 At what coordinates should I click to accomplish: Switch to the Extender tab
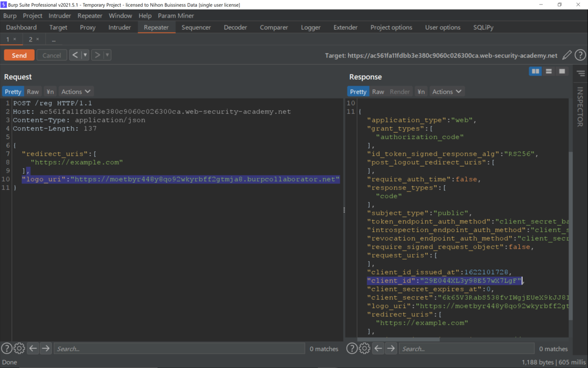[x=345, y=27]
